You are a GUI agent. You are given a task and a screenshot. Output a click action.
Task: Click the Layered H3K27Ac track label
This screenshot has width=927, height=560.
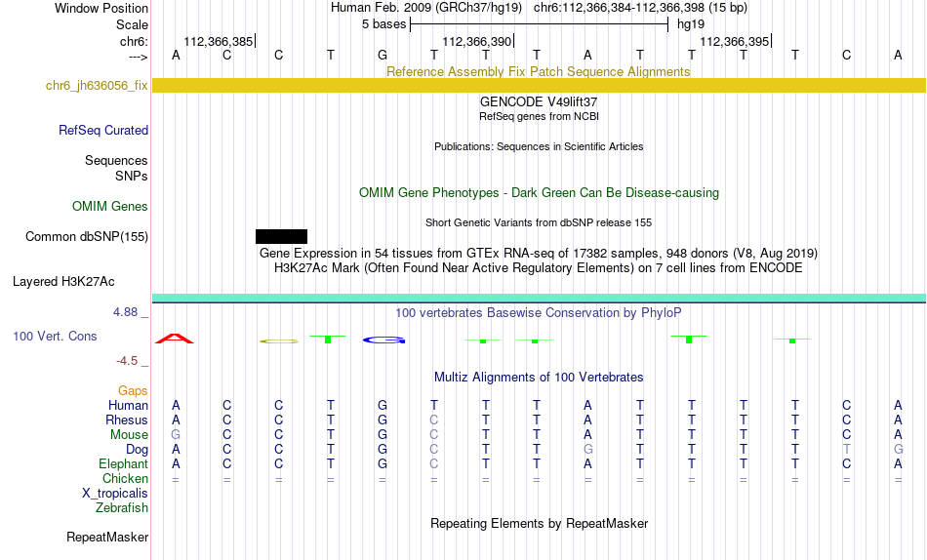coord(63,282)
